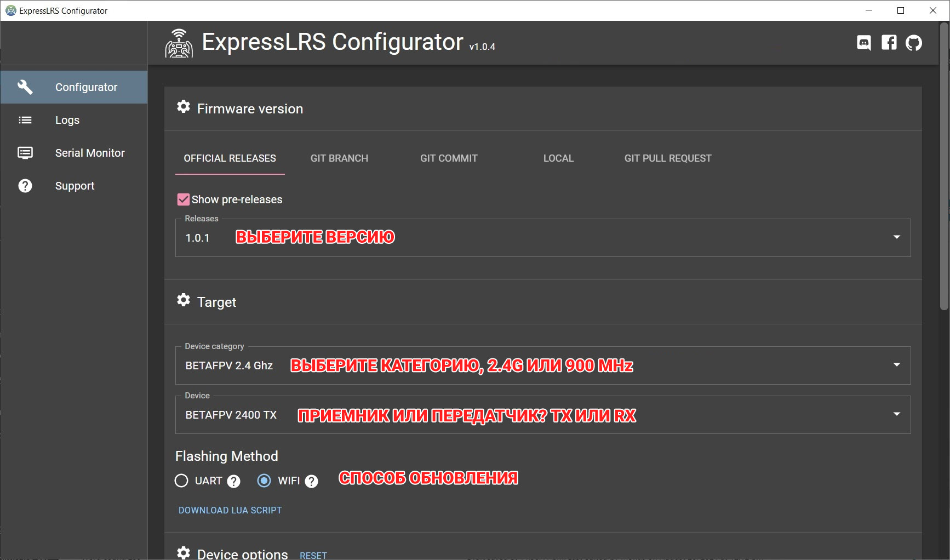Click the Flashing Method heading

227,456
